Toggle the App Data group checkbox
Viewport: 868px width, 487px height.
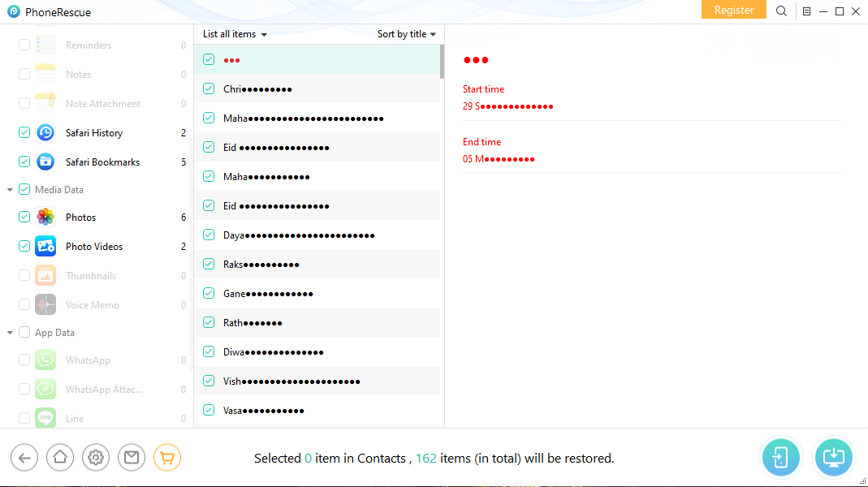pyautogui.click(x=24, y=332)
